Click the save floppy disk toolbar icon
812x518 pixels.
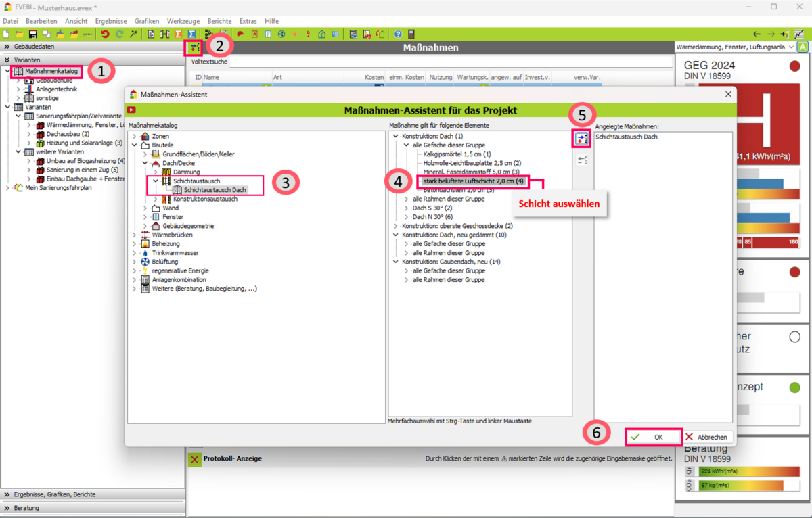click(32, 34)
